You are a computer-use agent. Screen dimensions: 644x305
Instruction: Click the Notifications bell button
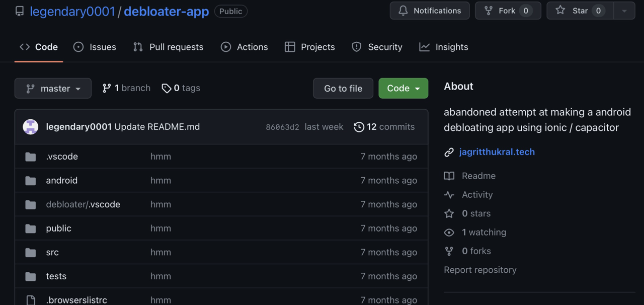[430, 11]
